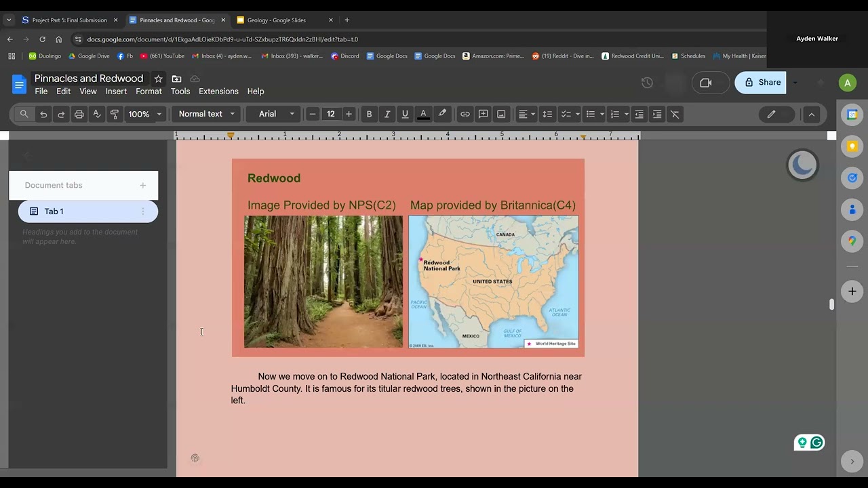Increase font size with plus button
The image size is (868, 488).
point(349,114)
